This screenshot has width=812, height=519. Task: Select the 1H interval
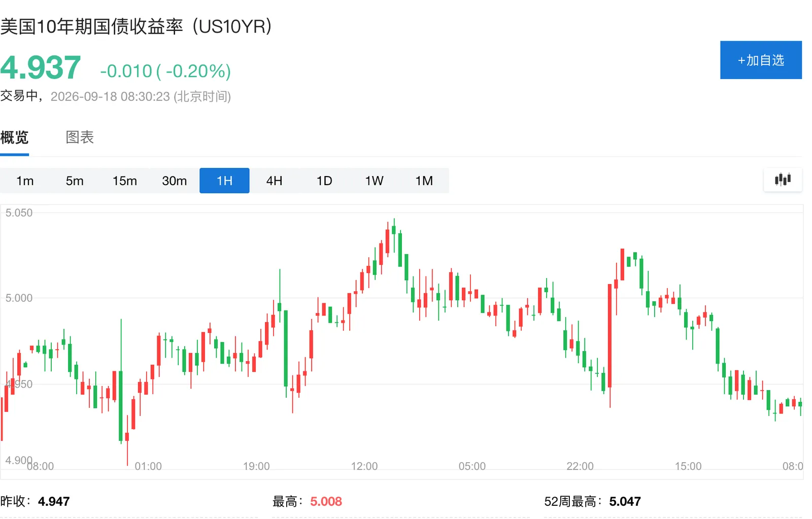[x=224, y=181]
